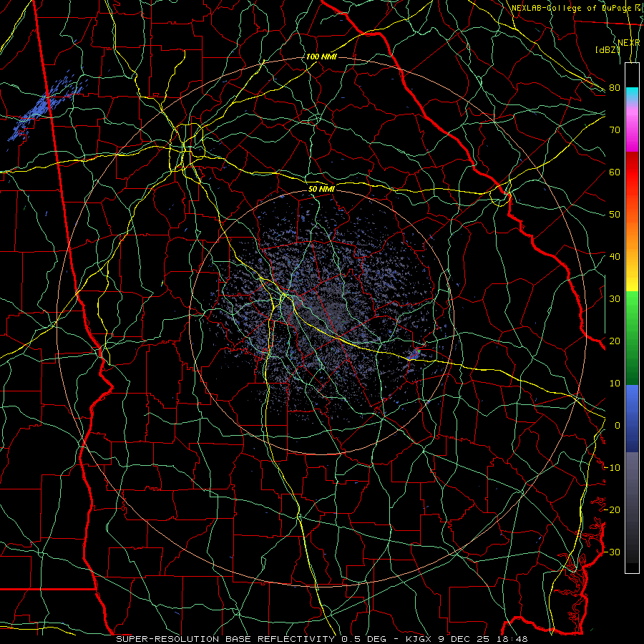Click the blue echo streak in upper-left corner
644x644 pixels.
[x=45, y=104]
